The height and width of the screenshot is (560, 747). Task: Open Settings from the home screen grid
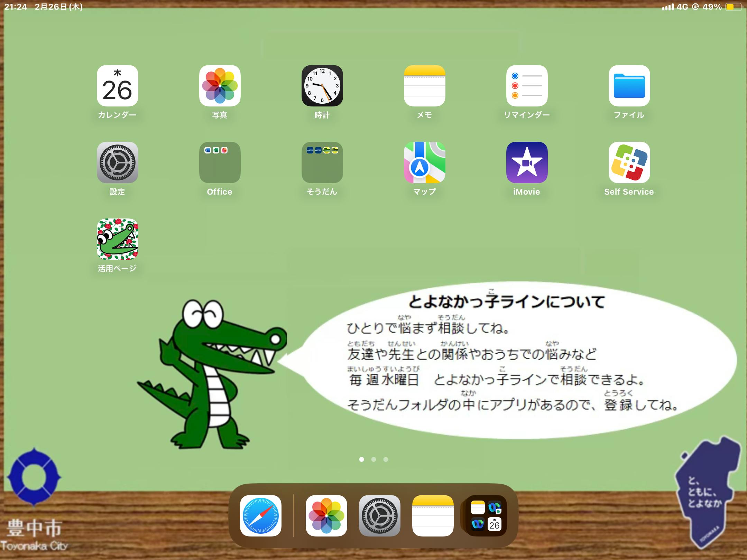tap(117, 162)
